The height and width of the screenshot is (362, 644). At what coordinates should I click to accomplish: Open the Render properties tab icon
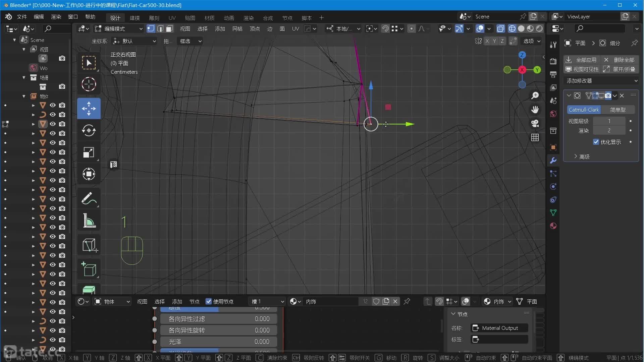[x=553, y=61]
